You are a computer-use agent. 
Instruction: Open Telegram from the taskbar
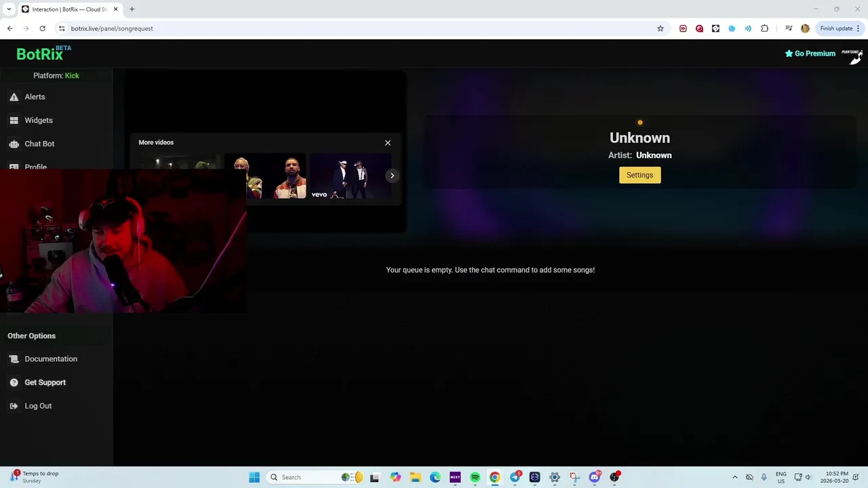point(515,477)
